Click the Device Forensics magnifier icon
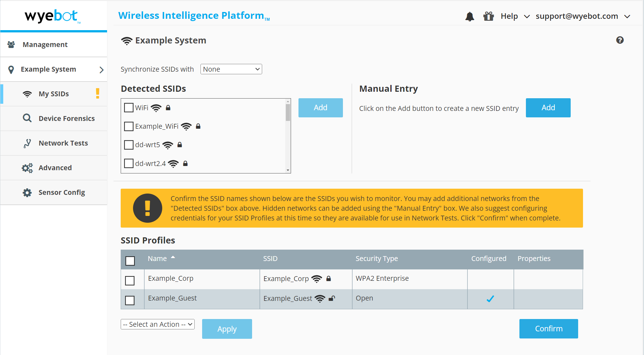Screen dimensions: 644x355 [27, 118]
